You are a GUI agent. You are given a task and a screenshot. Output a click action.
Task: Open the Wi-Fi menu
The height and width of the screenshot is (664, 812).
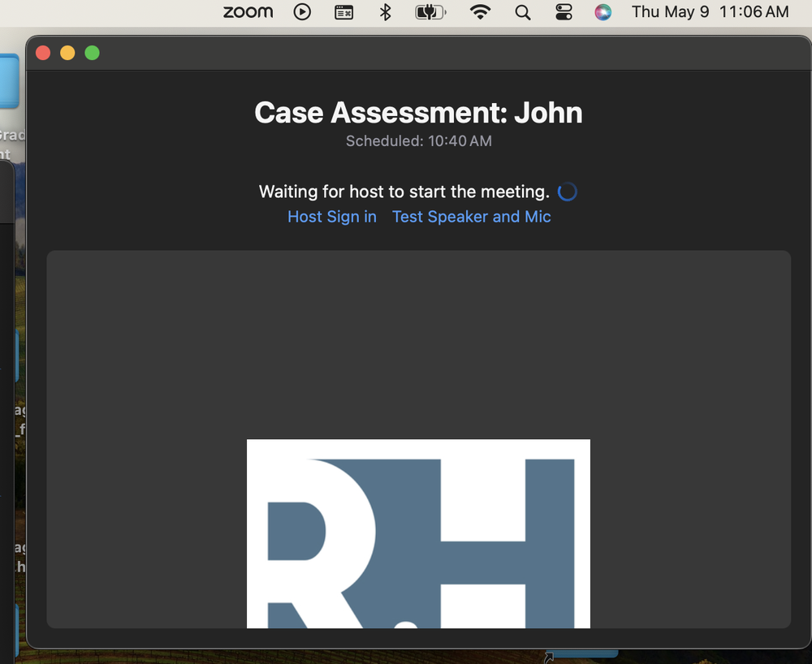coord(481,12)
